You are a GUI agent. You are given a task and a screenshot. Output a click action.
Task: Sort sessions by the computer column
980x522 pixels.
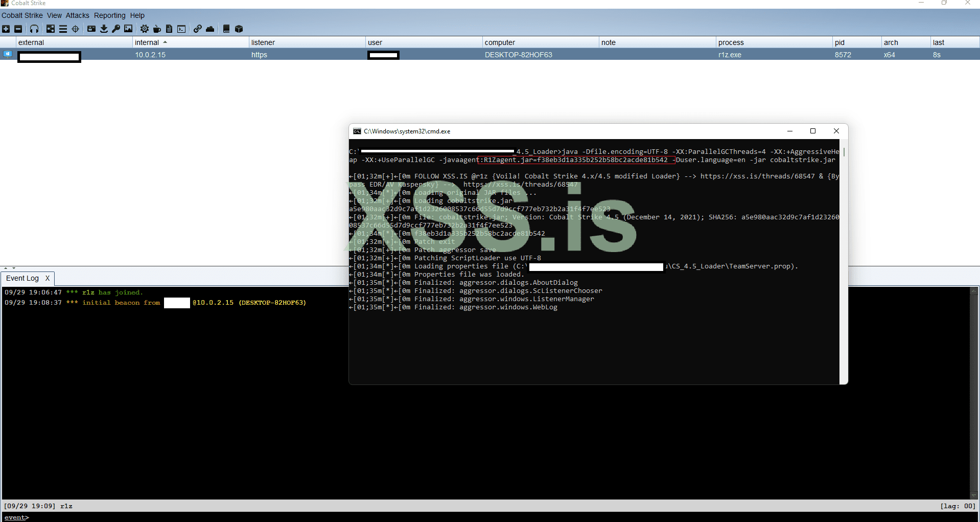(541, 42)
